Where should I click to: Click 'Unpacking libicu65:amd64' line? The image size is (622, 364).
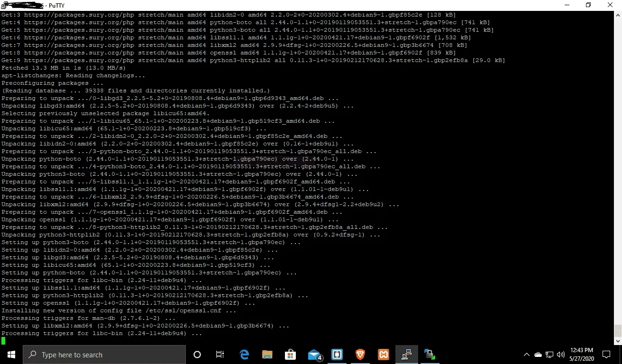pos(134,128)
